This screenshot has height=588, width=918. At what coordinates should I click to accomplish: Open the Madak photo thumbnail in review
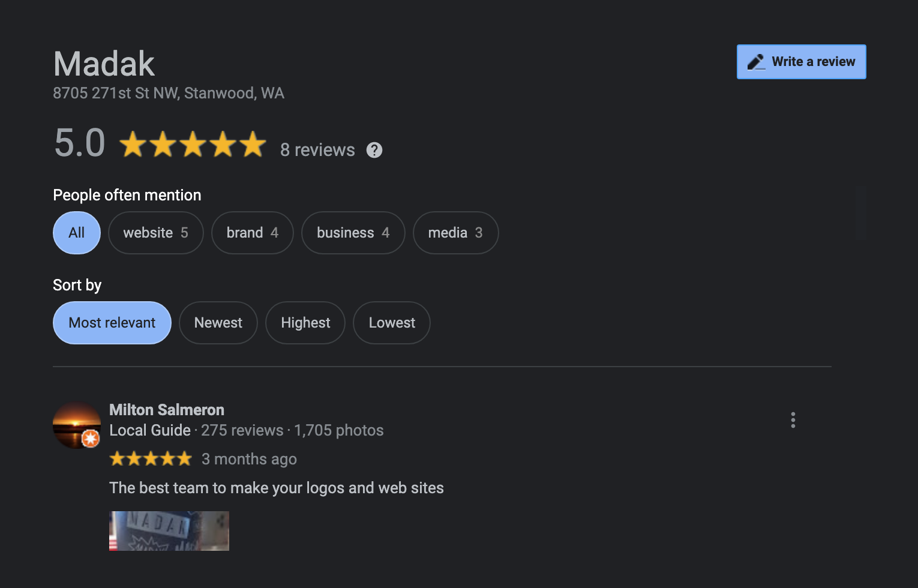pos(169,531)
